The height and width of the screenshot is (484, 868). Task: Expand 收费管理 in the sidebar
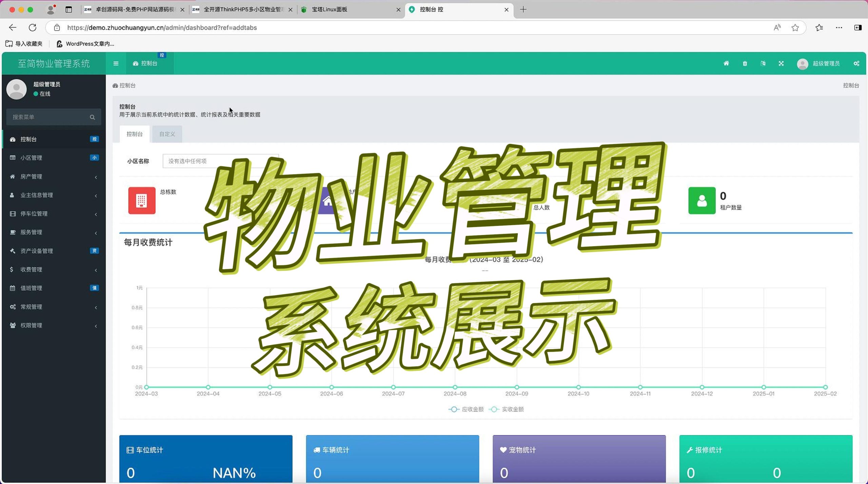(x=54, y=270)
